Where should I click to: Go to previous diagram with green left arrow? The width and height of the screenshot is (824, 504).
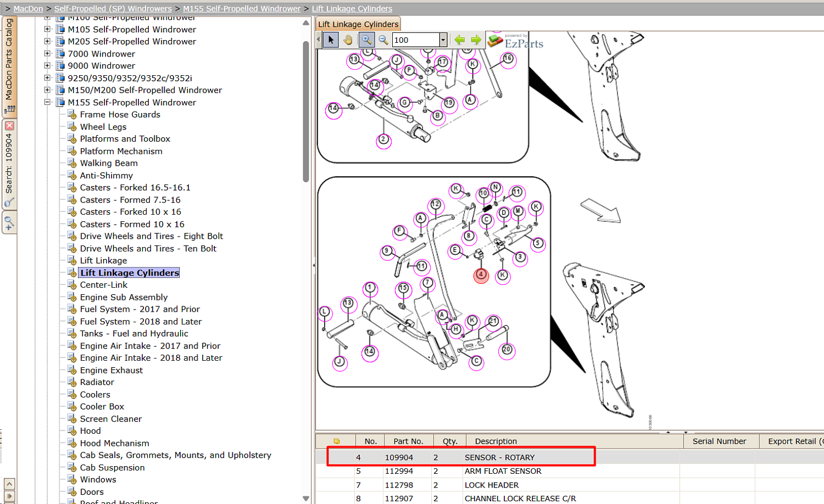[460, 40]
